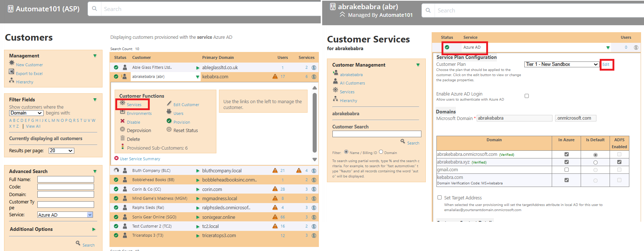Open the Service Azure AD dropdown

click(65, 215)
